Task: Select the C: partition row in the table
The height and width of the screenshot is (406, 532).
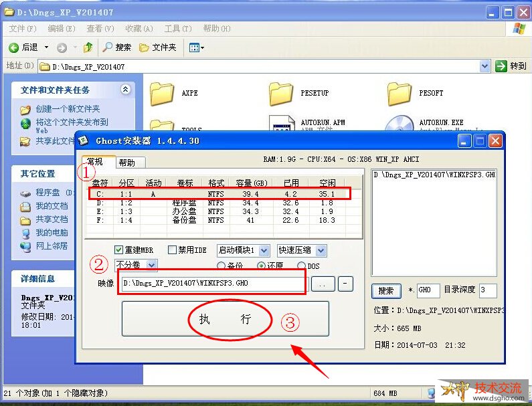Action: tap(220, 194)
